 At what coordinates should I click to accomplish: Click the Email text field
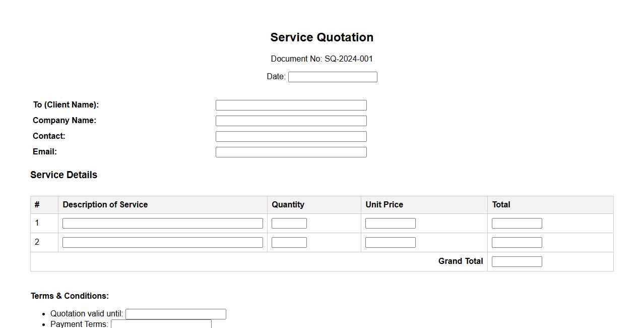tap(291, 152)
